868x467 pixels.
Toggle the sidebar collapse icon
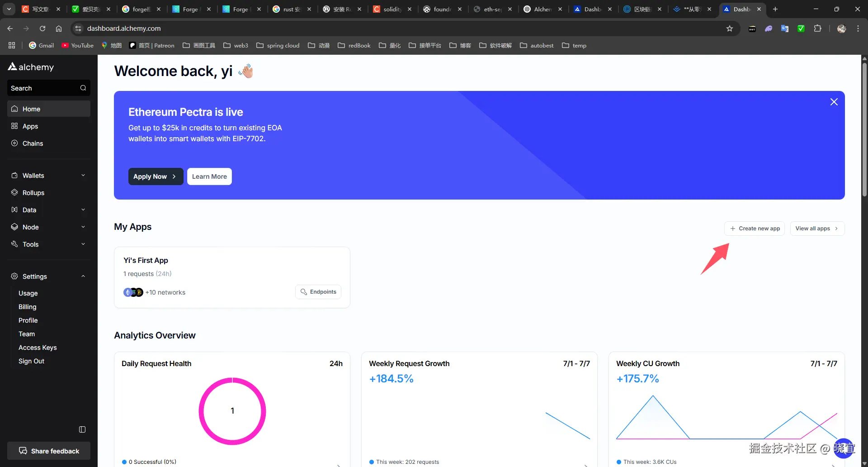(82, 429)
